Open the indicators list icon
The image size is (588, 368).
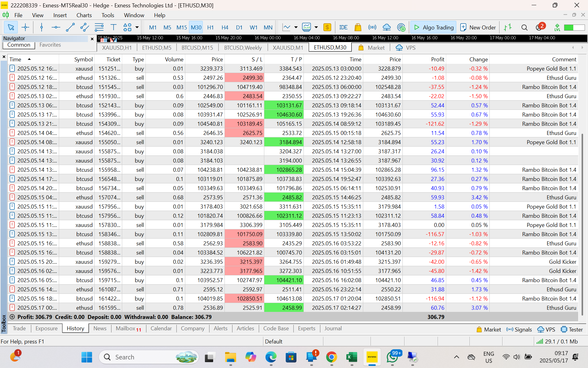[307, 28]
